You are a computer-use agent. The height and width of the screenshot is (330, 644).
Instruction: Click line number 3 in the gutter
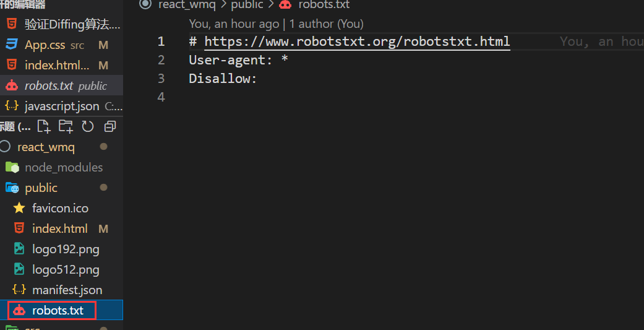click(161, 79)
